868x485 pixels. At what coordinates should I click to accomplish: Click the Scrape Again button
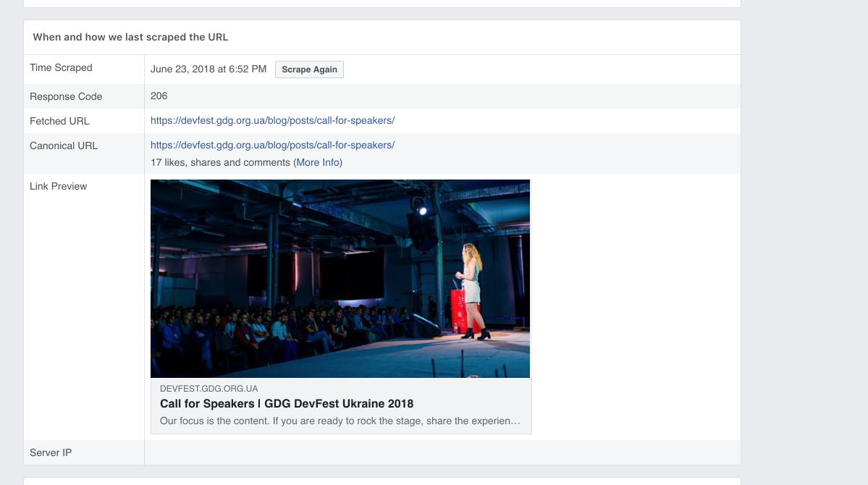coord(309,69)
